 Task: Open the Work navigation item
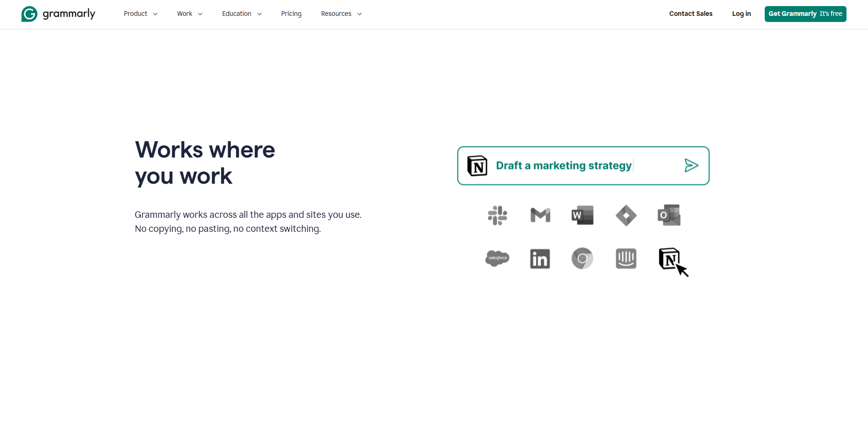pos(185,14)
